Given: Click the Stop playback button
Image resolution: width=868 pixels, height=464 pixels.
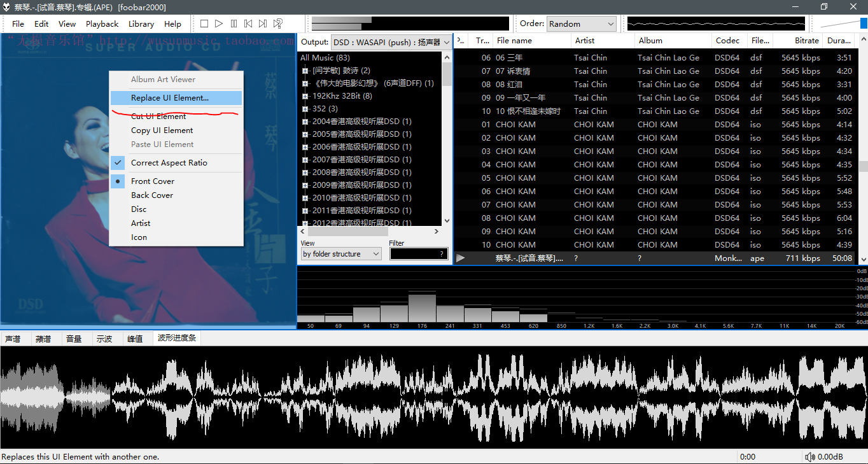Looking at the screenshot, I should (x=204, y=24).
